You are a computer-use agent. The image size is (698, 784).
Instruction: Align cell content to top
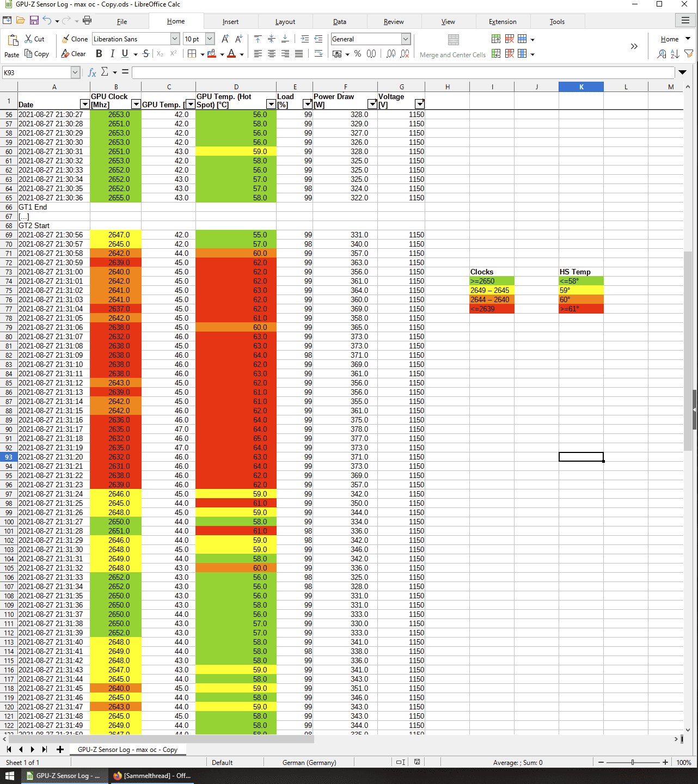[258, 39]
